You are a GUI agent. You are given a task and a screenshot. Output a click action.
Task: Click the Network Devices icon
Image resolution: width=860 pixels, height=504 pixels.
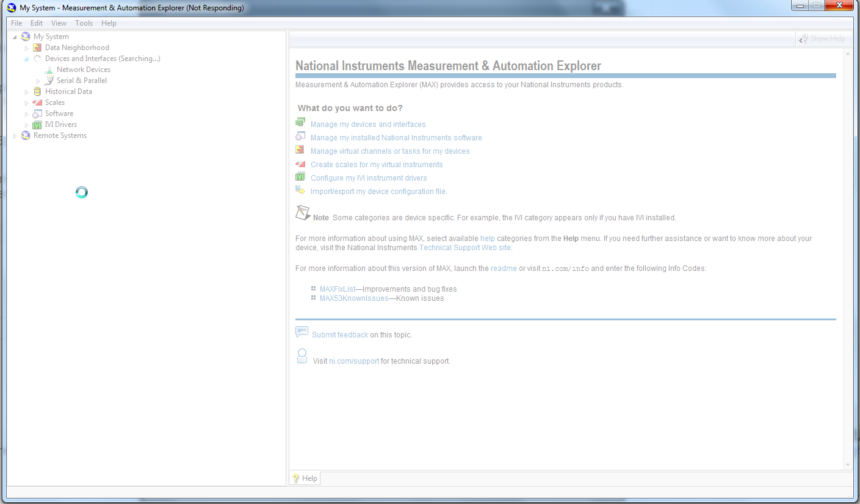tap(49, 70)
